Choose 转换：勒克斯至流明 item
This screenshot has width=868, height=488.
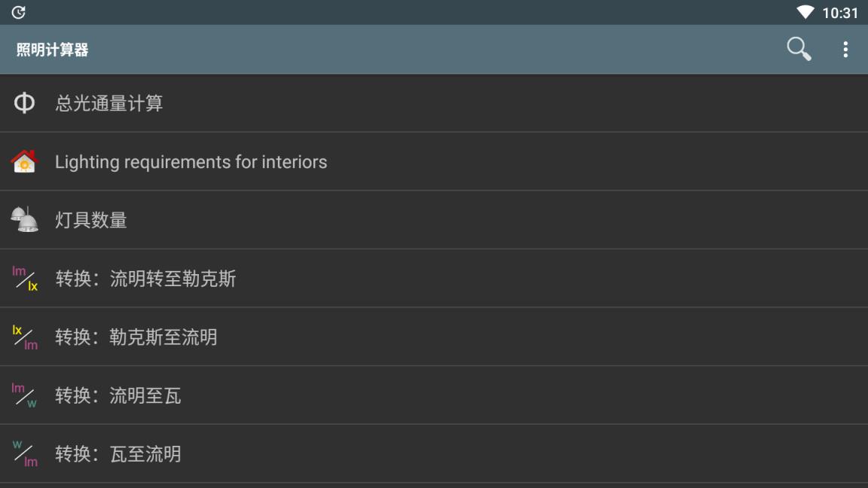pos(136,337)
